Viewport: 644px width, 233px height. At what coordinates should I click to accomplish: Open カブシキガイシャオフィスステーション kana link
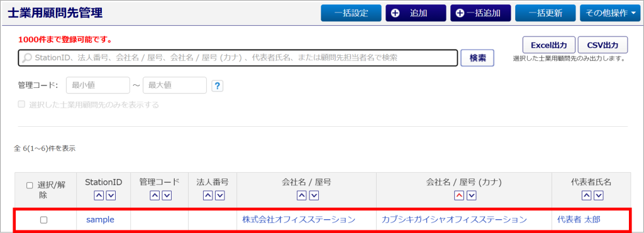point(454,220)
